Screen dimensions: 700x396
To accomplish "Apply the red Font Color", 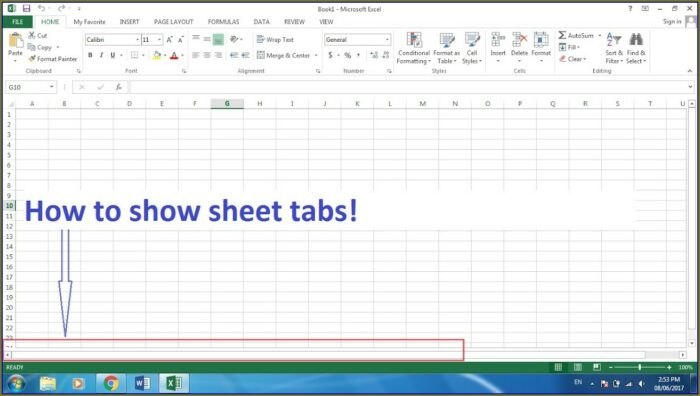I will pyautogui.click(x=174, y=55).
